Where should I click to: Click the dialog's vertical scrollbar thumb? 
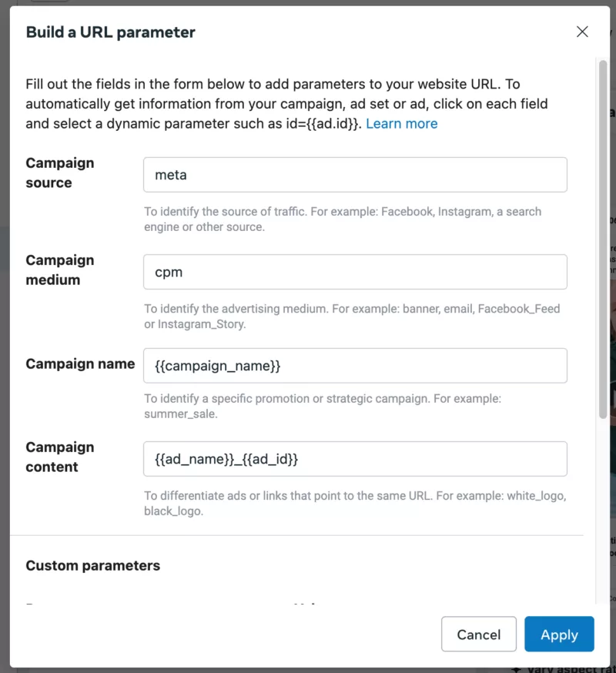(x=603, y=239)
